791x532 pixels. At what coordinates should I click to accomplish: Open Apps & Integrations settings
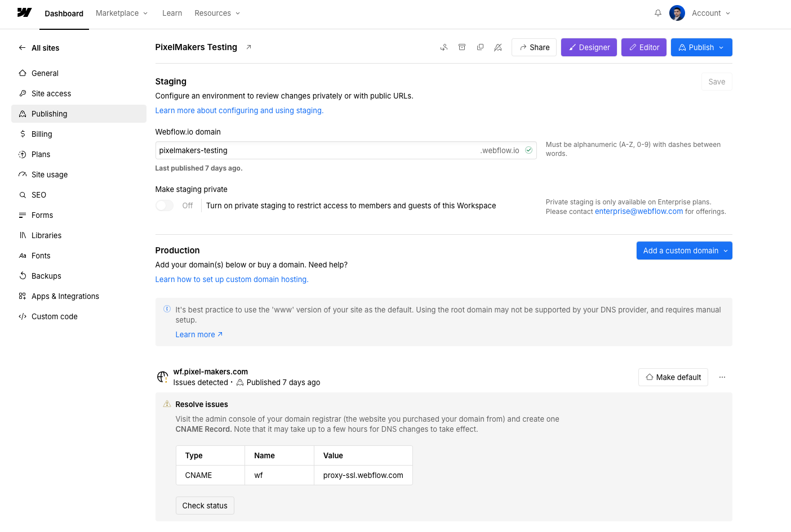tap(79, 296)
